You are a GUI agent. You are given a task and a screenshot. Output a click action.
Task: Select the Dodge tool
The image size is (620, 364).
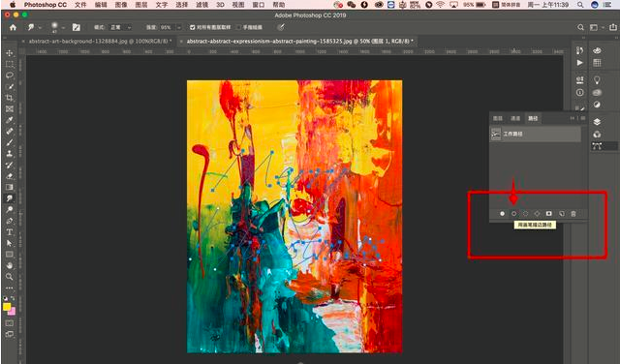[x=10, y=209]
